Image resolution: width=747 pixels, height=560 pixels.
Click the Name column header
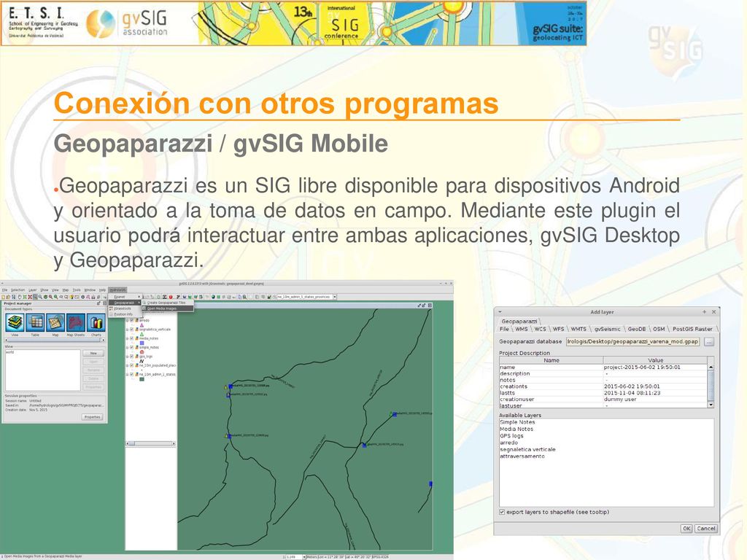pyautogui.click(x=551, y=360)
